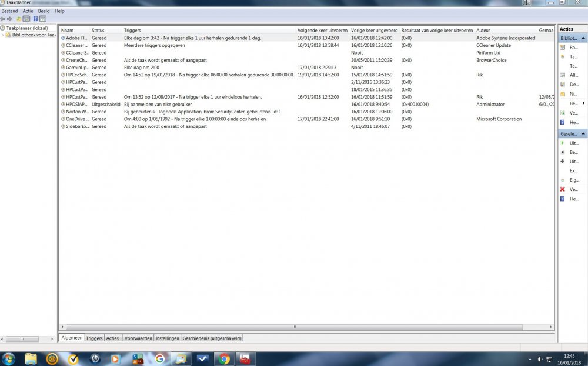Open Help under the Geselecteerd section

[x=569, y=199]
